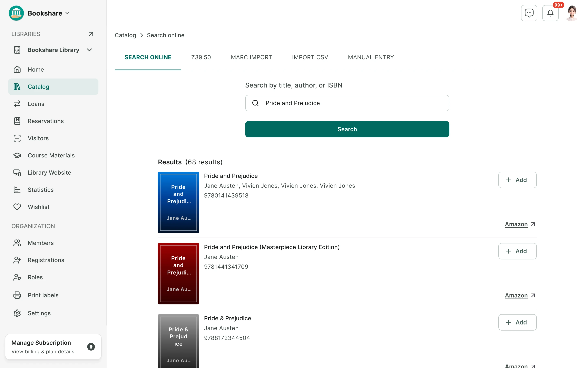Click the green Search button
The height and width of the screenshot is (368, 588).
coord(347,129)
